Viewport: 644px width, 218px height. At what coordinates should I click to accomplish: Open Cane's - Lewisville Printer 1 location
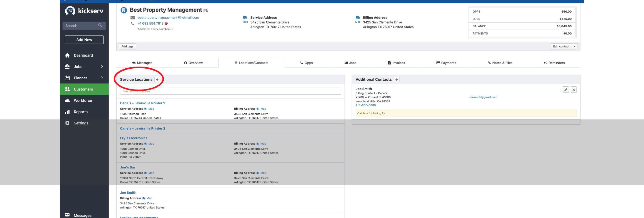[x=142, y=103]
